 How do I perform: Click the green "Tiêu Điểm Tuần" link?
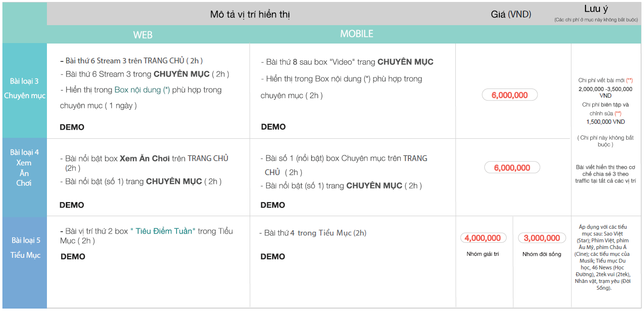click(x=165, y=231)
